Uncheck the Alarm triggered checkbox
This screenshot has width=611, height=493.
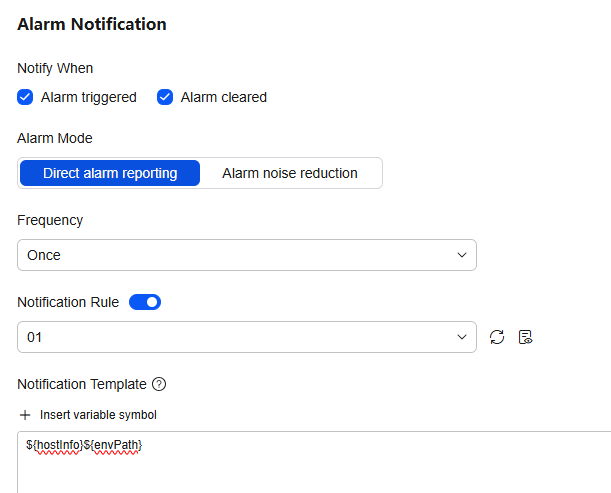click(x=25, y=97)
